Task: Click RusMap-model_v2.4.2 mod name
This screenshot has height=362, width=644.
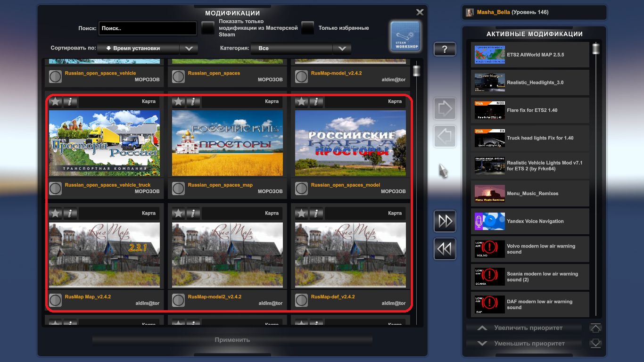Action: tap(337, 73)
